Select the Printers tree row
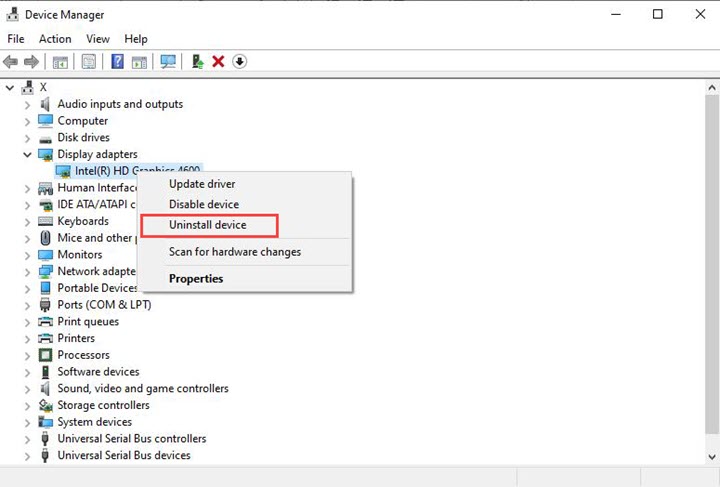The width and height of the screenshot is (720, 487). (x=76, y=338)
